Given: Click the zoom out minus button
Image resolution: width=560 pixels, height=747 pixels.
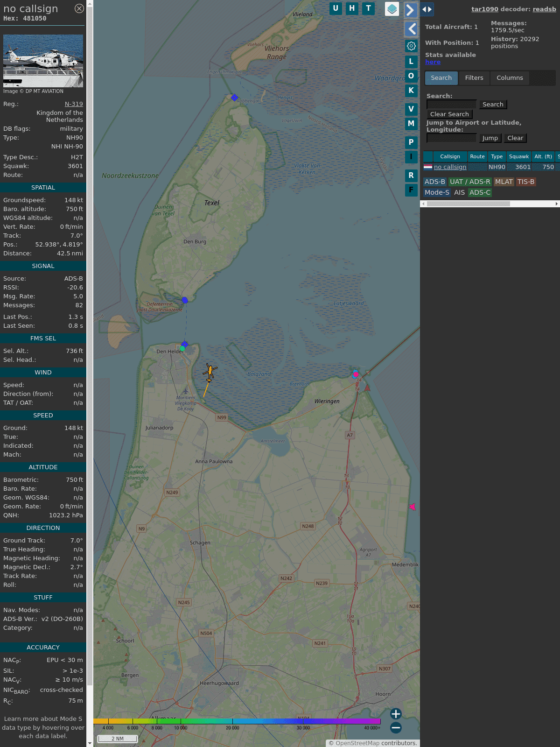Looking at the screenshot, I should (396, 727).
